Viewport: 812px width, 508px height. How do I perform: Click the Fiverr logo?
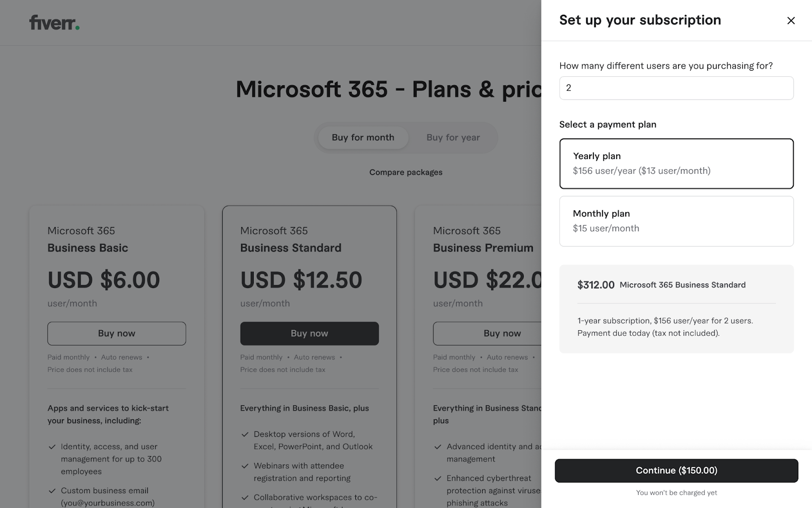tap(54, 23)
